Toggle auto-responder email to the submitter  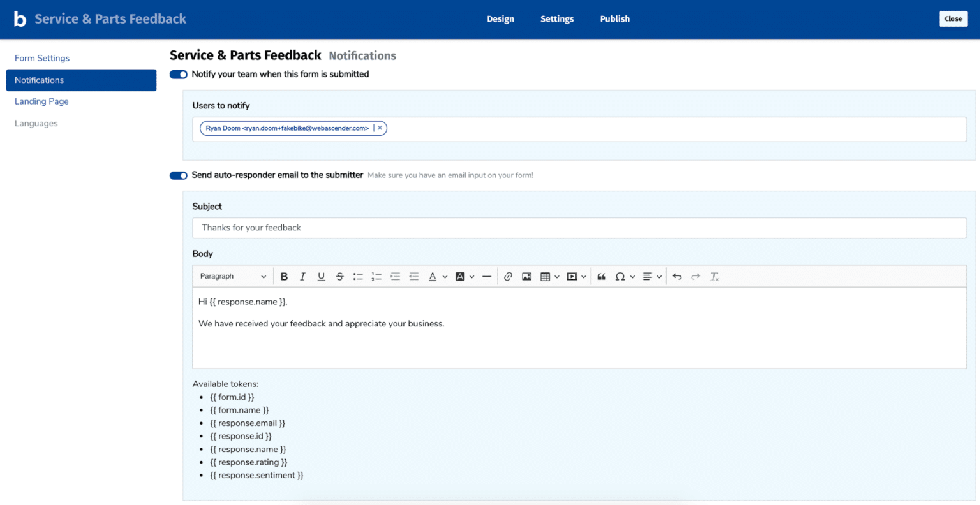[179, 175]
